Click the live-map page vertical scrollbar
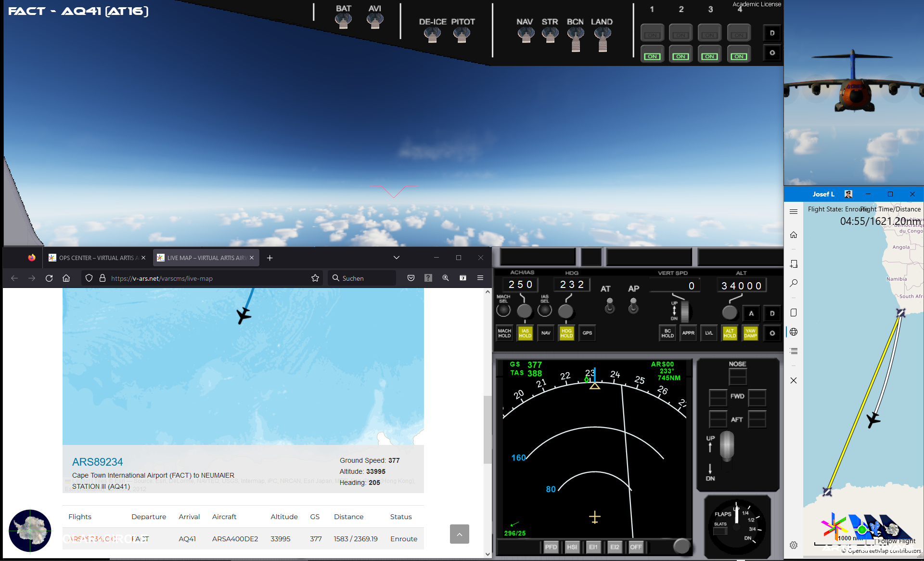Screen dimensions: 924x561 coord(488,429)
